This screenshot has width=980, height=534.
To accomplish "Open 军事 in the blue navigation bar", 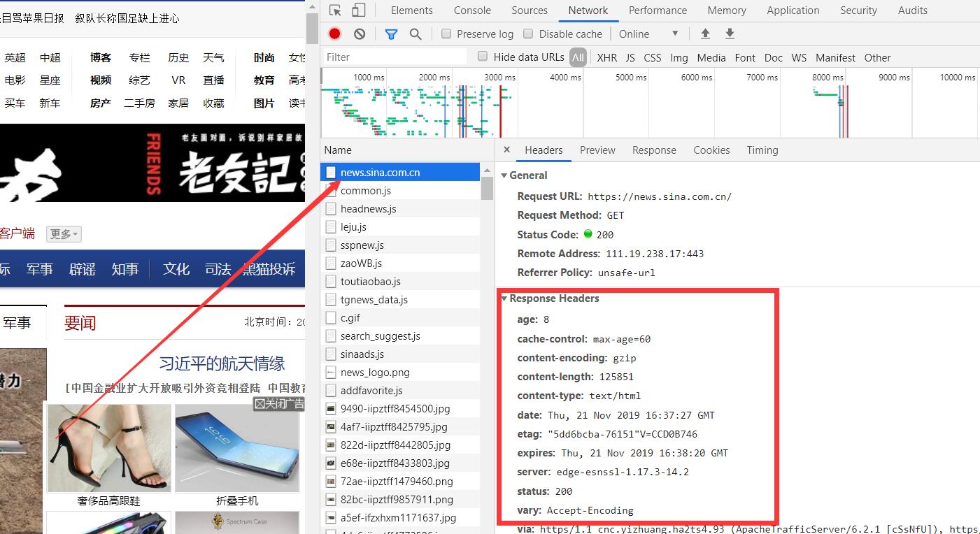I will click(x=40, y=269).
